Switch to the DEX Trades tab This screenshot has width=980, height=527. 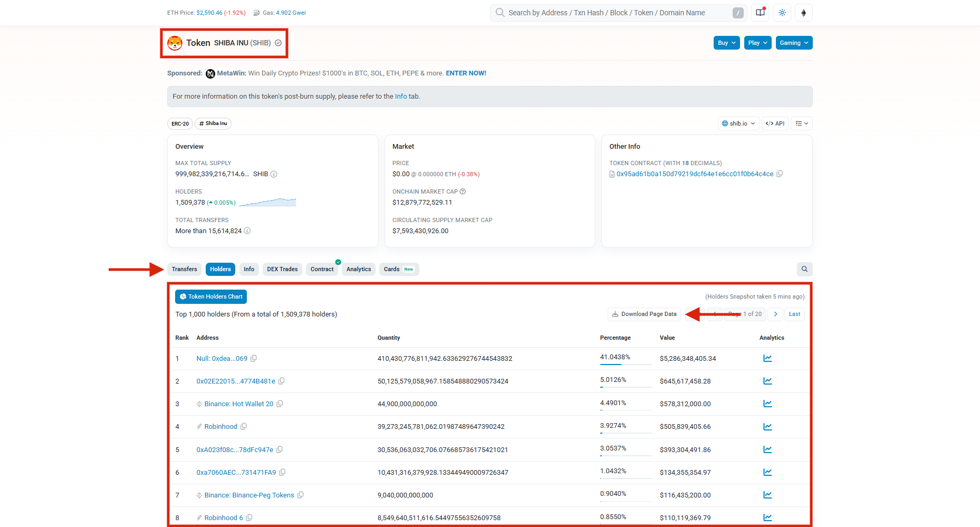[x=282, y=269]
